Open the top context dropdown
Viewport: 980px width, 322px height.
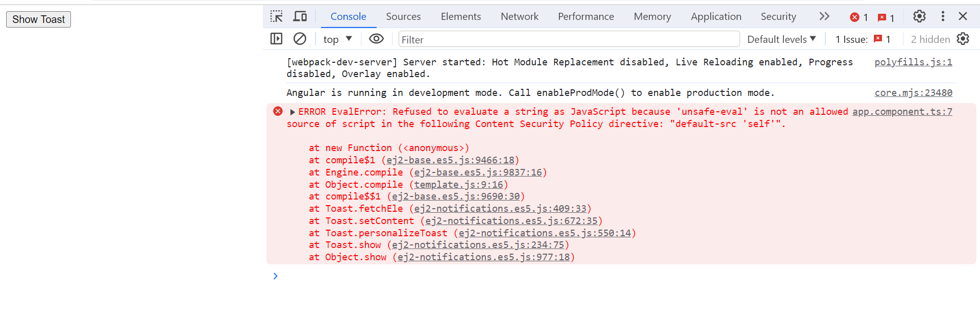[337, 39]
